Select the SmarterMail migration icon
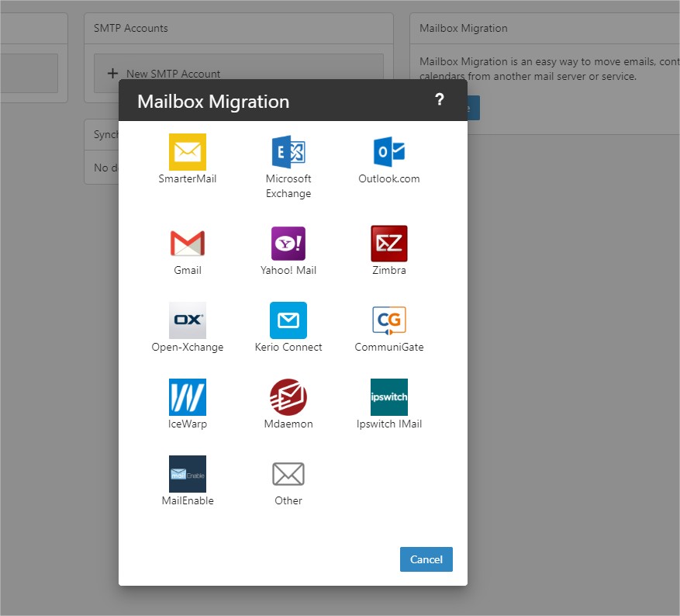The height and width of the screenshot is (616, 680). click(x=188, y=152)
